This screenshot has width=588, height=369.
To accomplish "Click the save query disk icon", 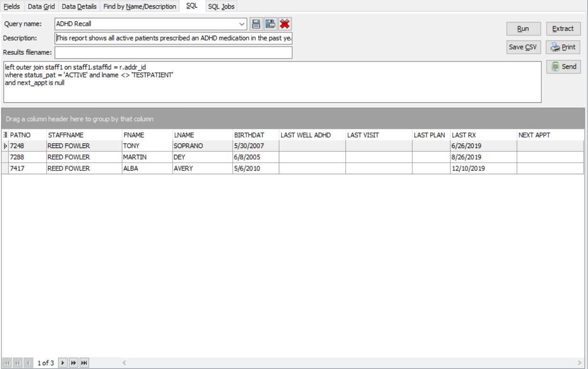I will coord(256,24).
